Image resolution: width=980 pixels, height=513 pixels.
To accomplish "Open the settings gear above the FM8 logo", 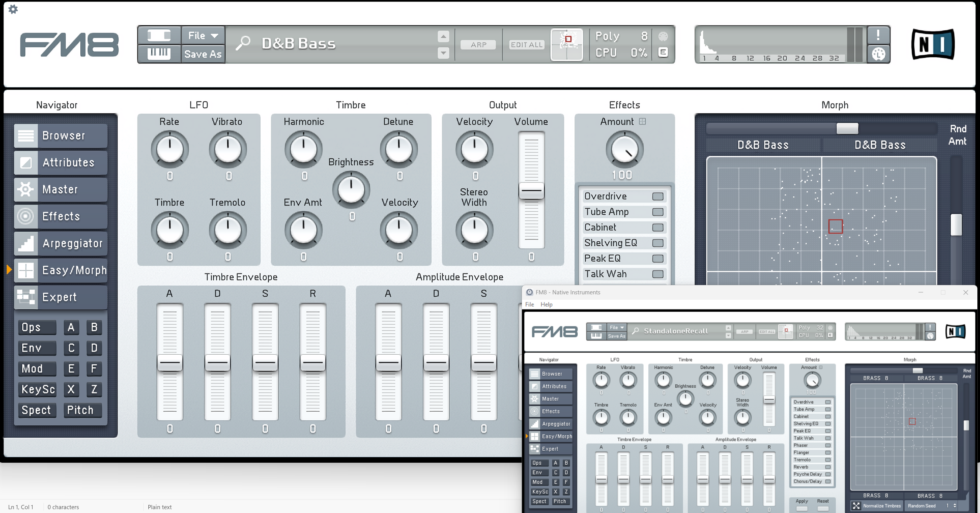I will [13, 9].
